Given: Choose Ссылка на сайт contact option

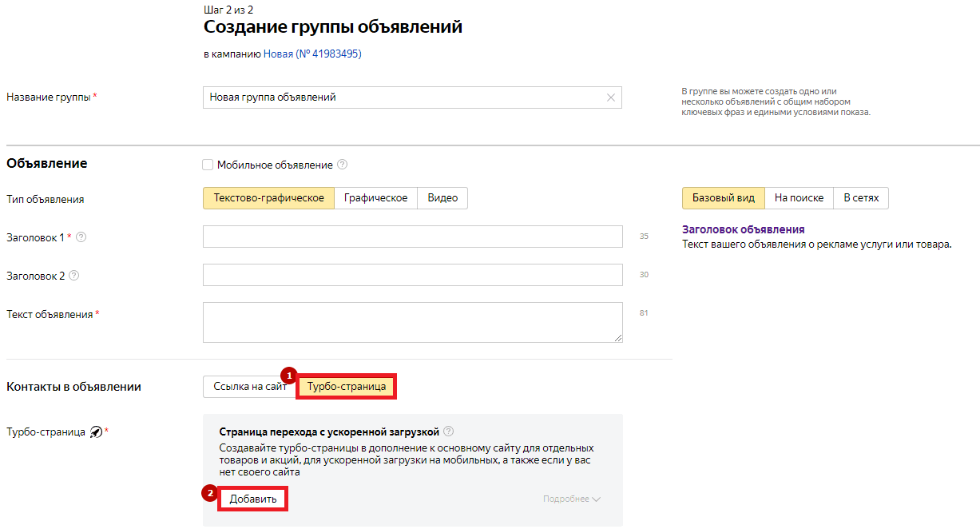Looking at the screenshot, I should click(250, 387).
